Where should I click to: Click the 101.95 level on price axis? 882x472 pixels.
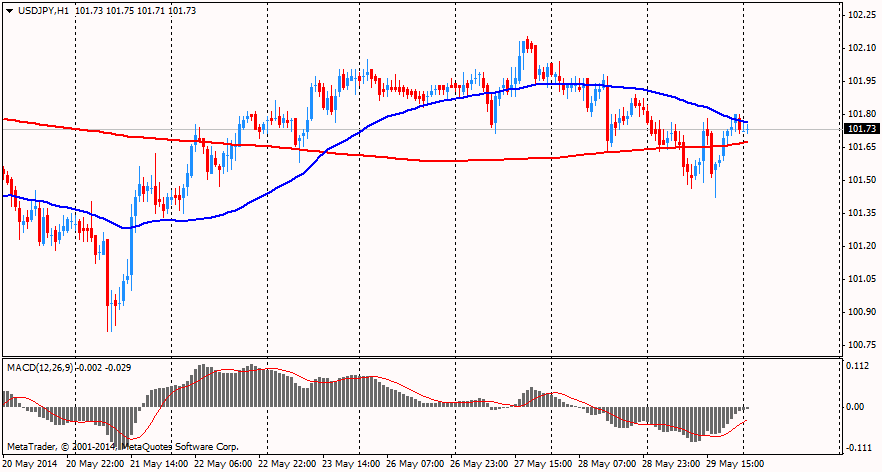860,82
